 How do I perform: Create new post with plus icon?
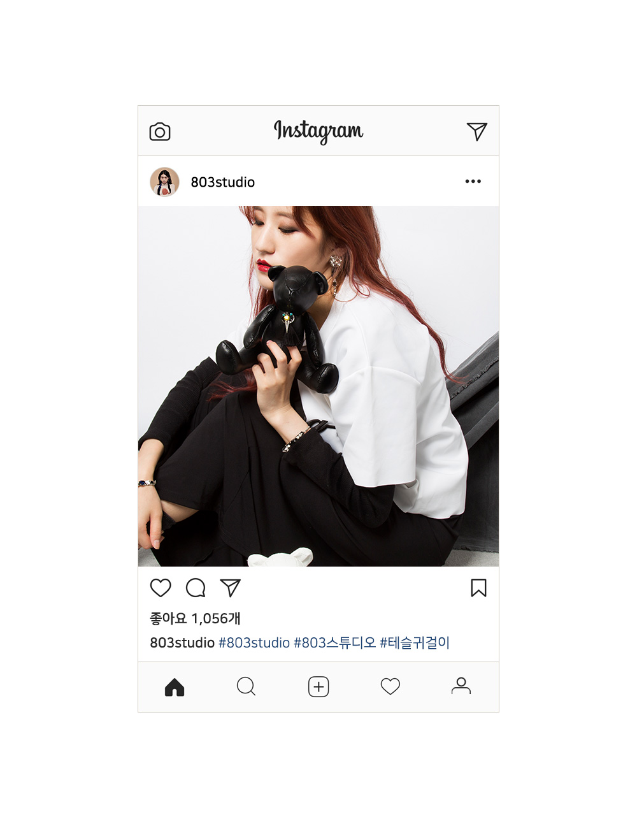(318, 686)
